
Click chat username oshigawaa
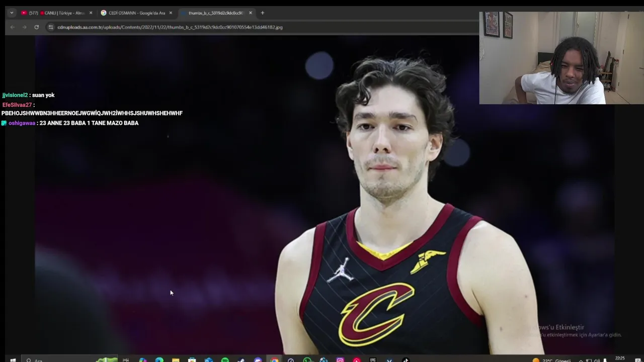tap(22, 123)
